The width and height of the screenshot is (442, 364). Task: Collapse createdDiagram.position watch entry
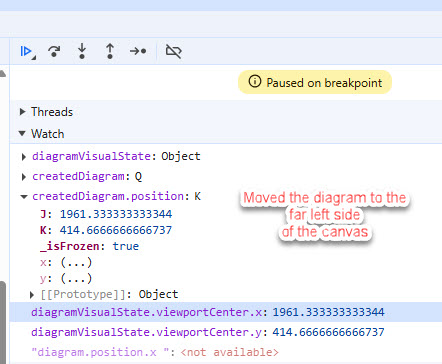(24, 197)
